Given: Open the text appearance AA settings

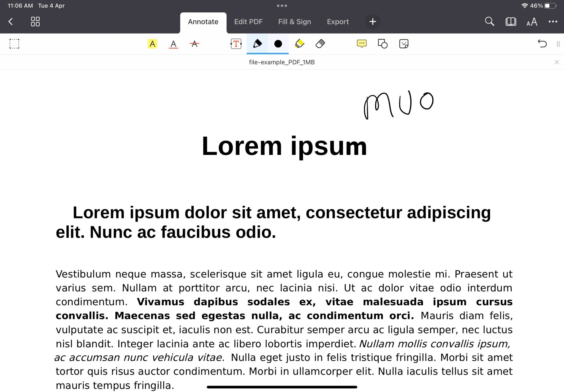Looking at the screenshot, I should pyautogui.click(x=531, y=21).
